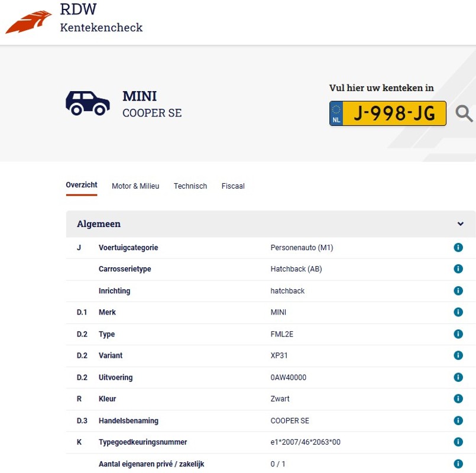Open info icon for Merk row
The height and width of the screenshot is (473, 476).
pos(458,312)
